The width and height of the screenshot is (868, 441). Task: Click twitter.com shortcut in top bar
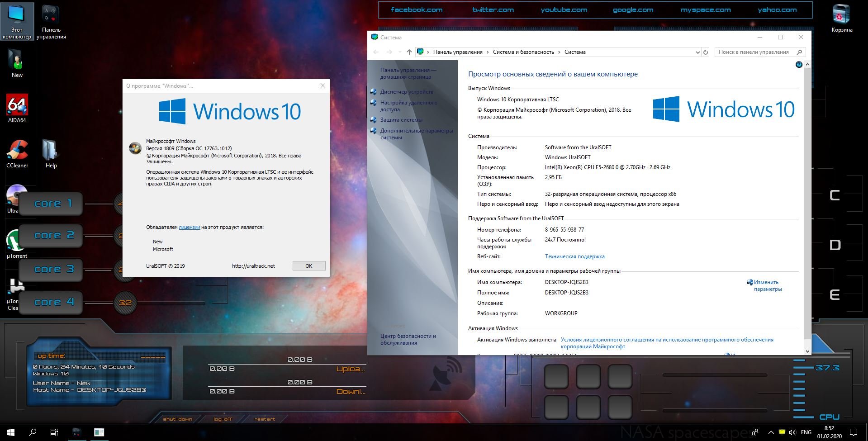pyautogui.click(x=493, y=9)
